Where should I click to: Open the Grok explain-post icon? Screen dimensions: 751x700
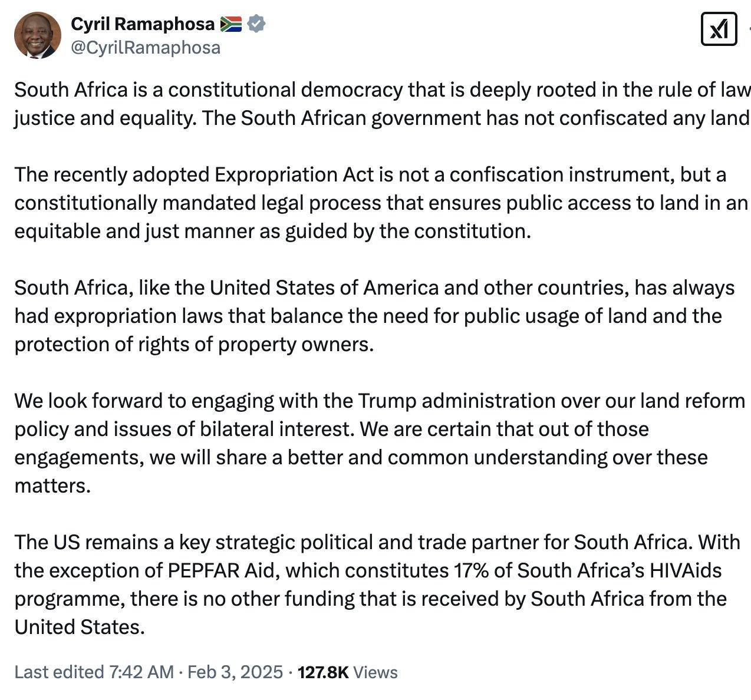719,29
